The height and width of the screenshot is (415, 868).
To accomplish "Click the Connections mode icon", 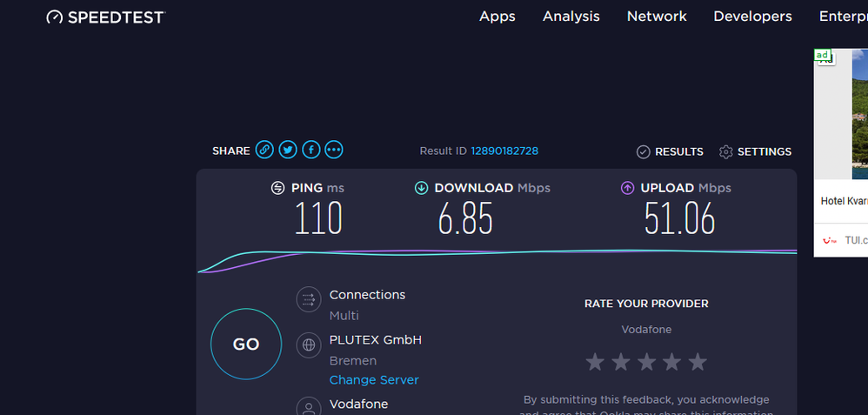I will [308, 300].
